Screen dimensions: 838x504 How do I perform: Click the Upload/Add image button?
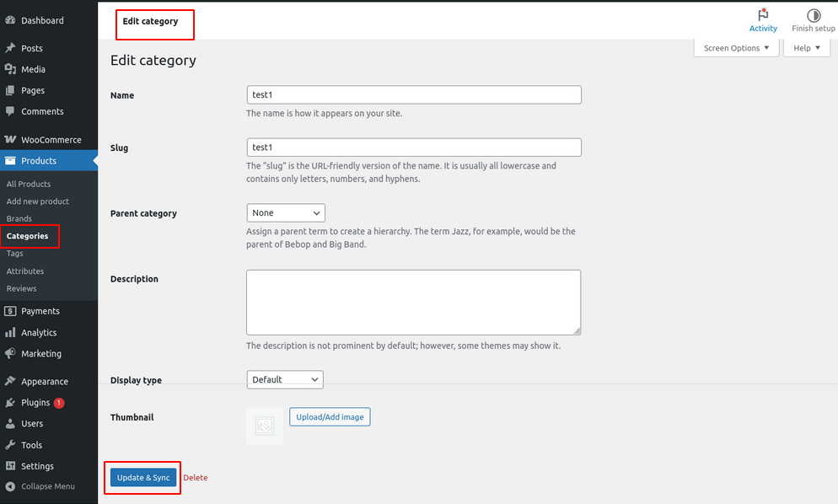pos(330,416)
